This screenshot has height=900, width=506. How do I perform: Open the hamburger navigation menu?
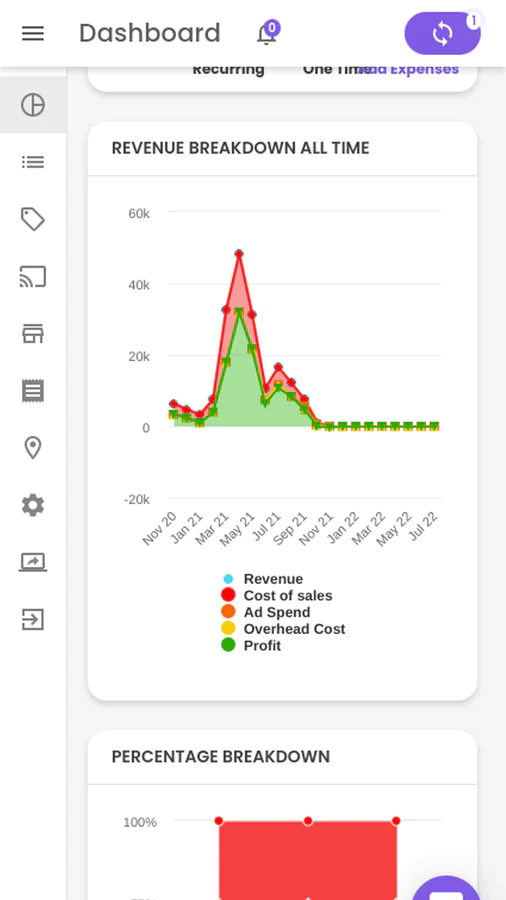pos(33,34)
